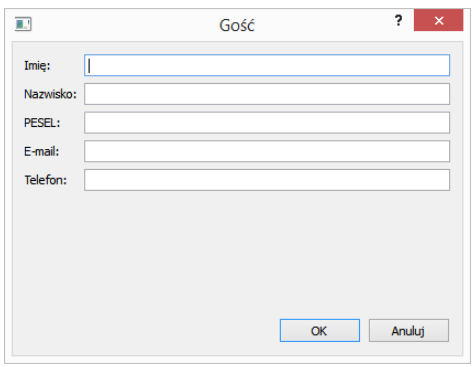Close the Gość dialog with red X
The image size is (476, 367).
pos(438,20)
